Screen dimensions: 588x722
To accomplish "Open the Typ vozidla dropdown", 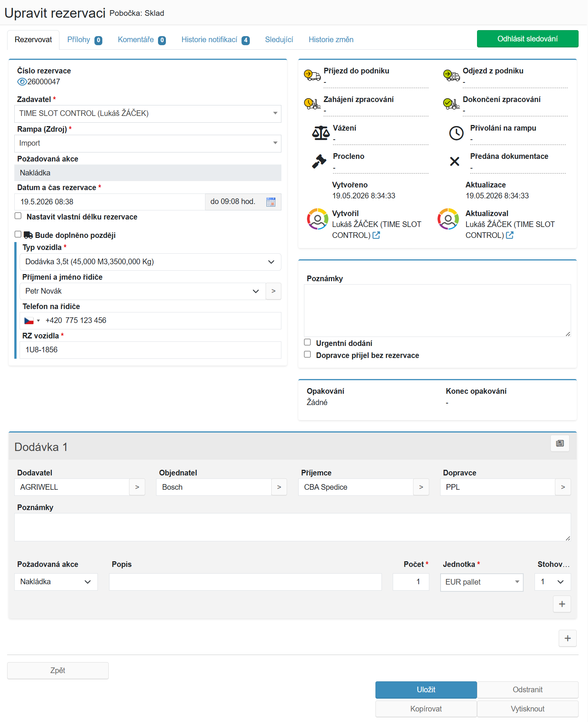I will pos(150,262).
